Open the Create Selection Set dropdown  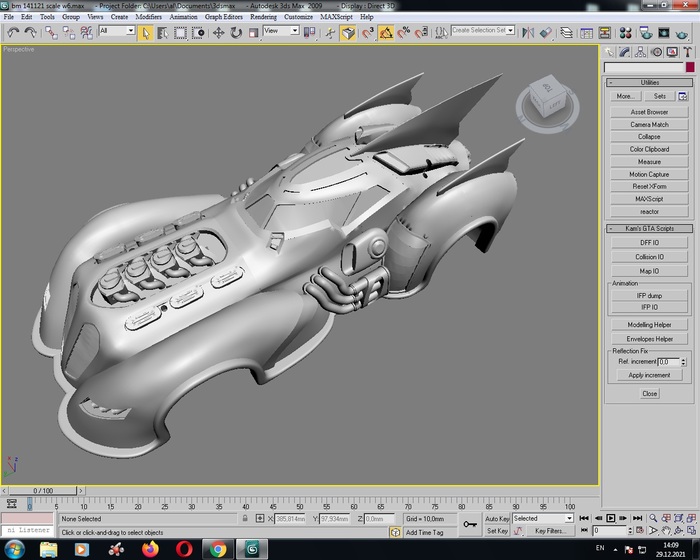(x=483, y=30)
